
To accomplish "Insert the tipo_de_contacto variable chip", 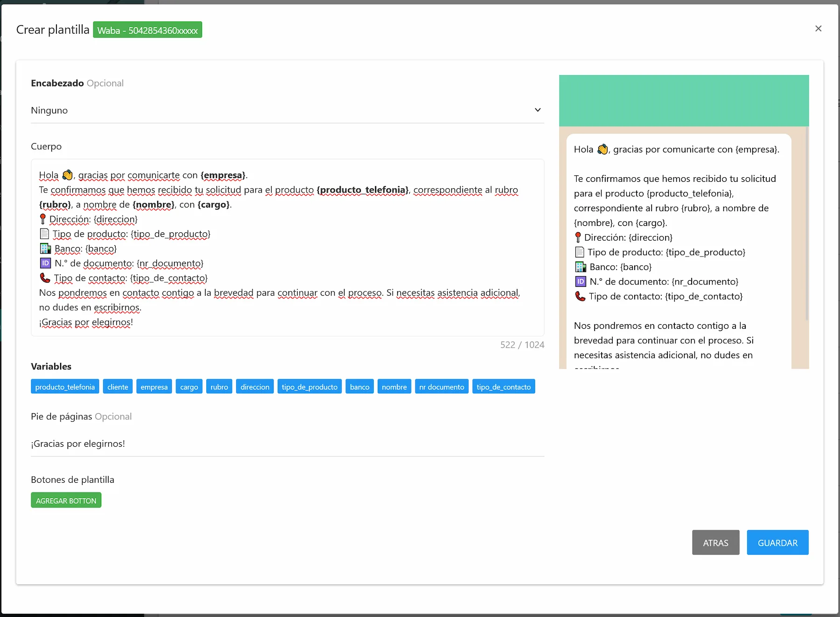I will (x=504, y=387).
